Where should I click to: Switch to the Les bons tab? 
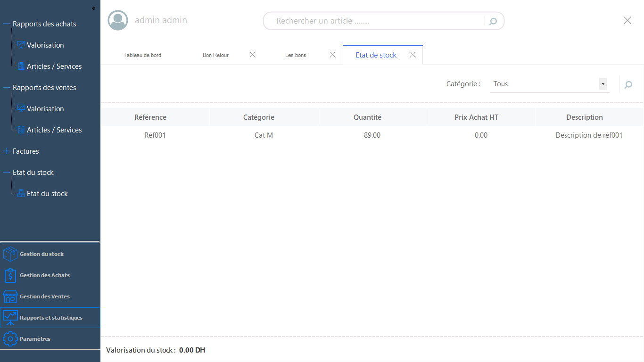(x=296, y=55)
